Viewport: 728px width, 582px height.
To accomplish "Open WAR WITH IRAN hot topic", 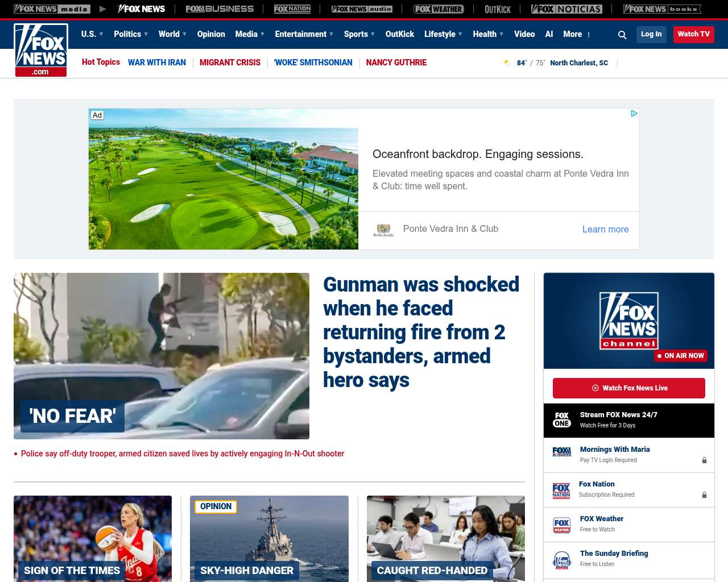I will (x=157, y=63).
